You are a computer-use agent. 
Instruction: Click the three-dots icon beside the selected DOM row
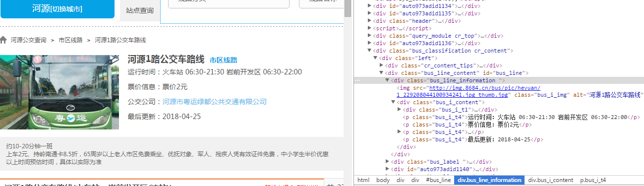(357, 80)
